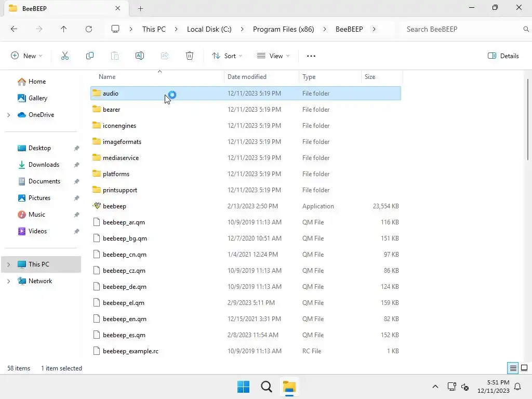Open the taskbar clock and date
Image resolution: width=532 pixels, height=399 pixels.
[x=494, y=387]
